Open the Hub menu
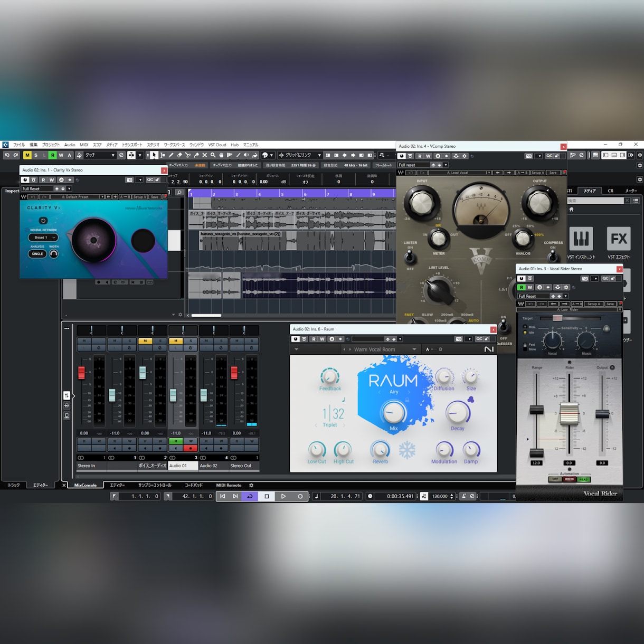The image size is (644, 644). pos(234,145)
